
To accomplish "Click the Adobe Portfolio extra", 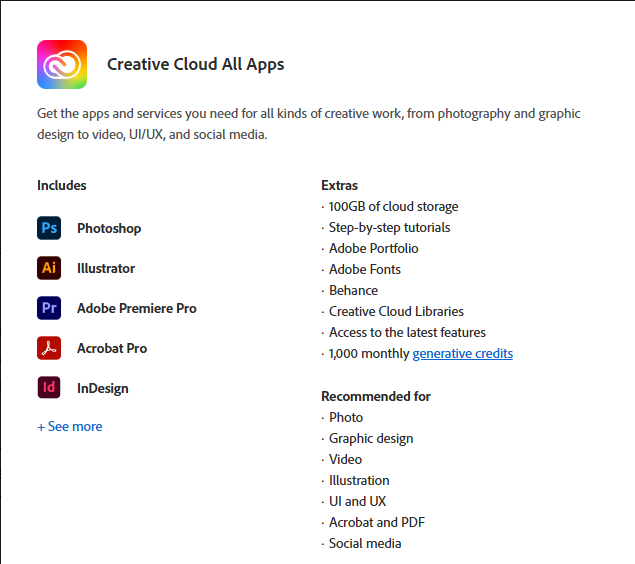I will [373, 249].
